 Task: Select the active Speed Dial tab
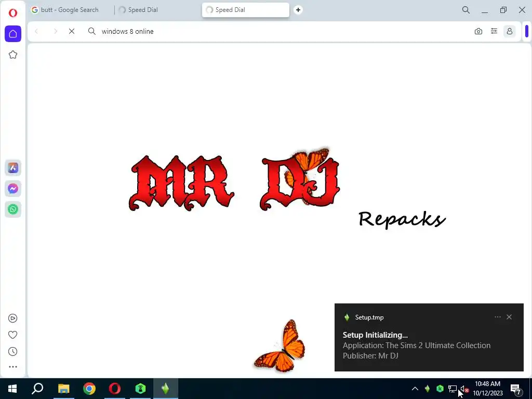coord(246,10)
